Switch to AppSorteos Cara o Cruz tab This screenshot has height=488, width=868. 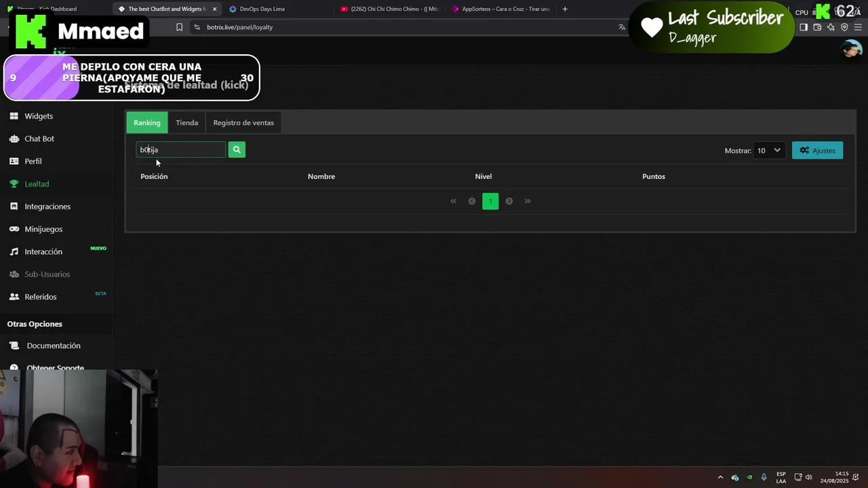click(x=500, y=9)
